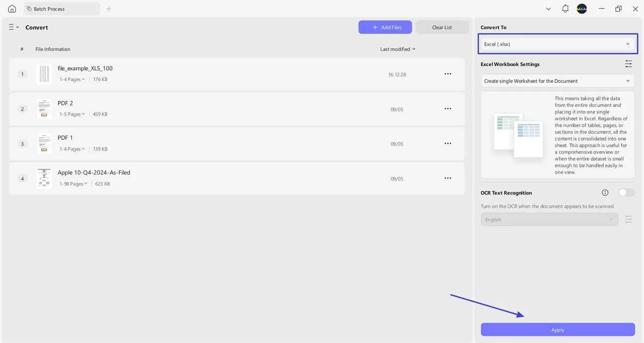Enable the OCR Text Recognition toggle
Screen dimensions: 644x343
pyautogui.click(x=626, y=193)
